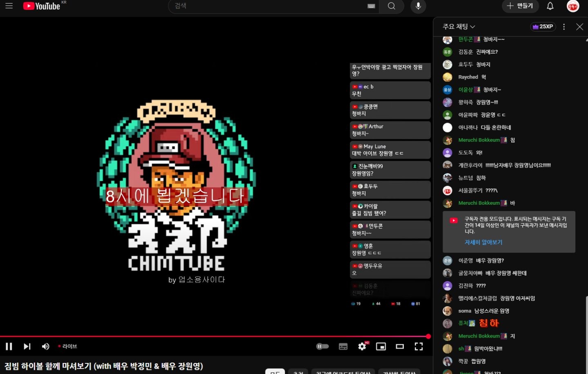Click 이윤상's blue avatar
Screen dimensions: 588x374
point(448,90)
